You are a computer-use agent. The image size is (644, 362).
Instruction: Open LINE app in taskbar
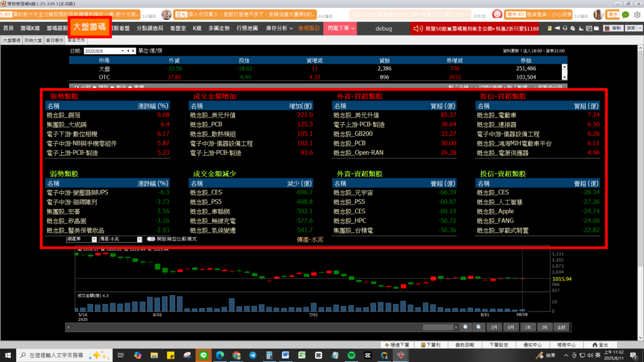pyautogui.click(x=203, y=355)
